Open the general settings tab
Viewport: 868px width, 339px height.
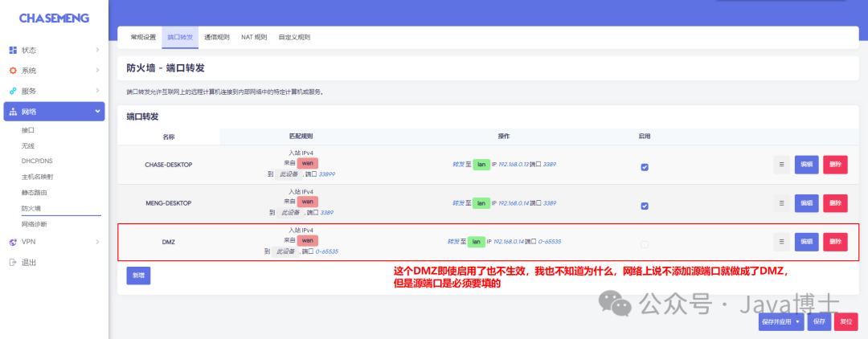143,37
